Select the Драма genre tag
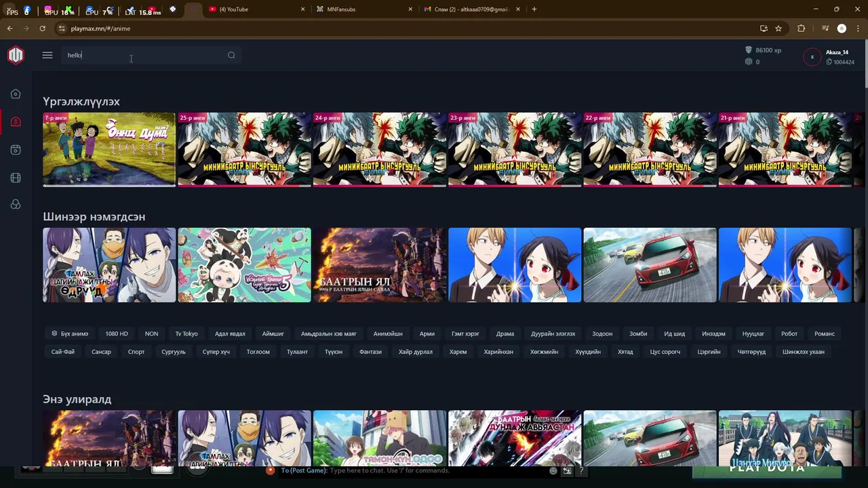The height and width of the screenshot is (488, 868). (x=505, y=333)
